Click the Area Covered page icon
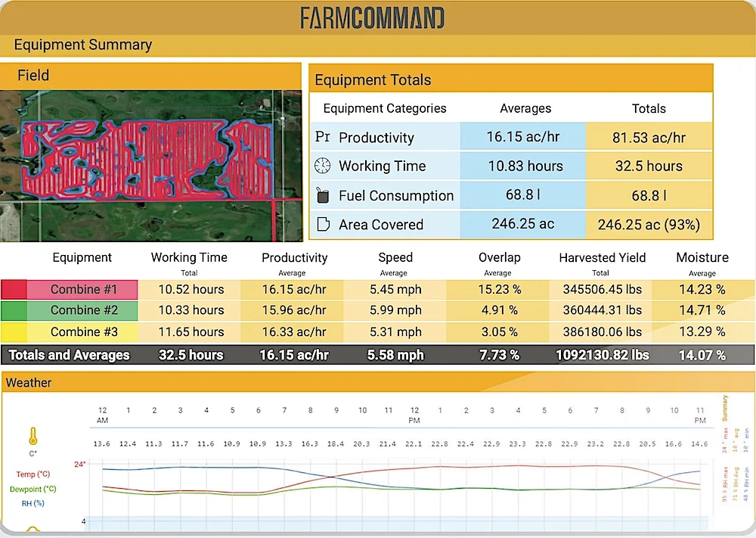Image resolution: width=756 pixels, height=538 pixels. click(323, 225)
